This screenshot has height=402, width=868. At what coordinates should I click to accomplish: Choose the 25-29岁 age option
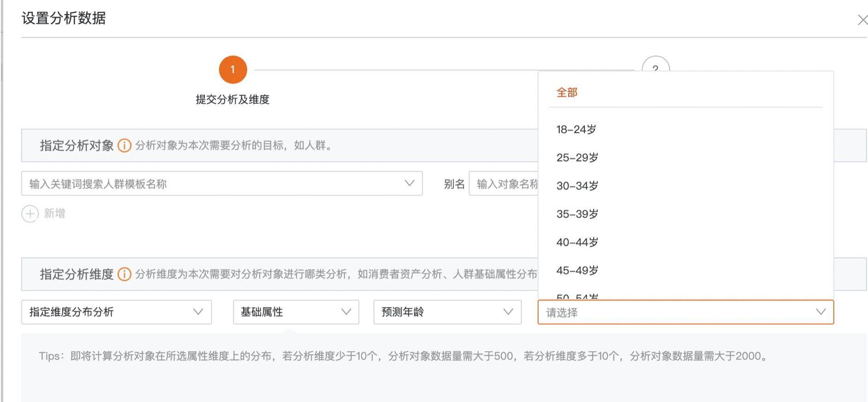point(577,158)
